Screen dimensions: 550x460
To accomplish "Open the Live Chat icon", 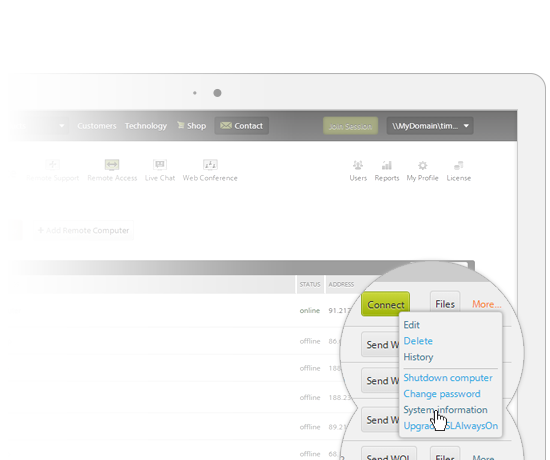I will tap(160, 165).
